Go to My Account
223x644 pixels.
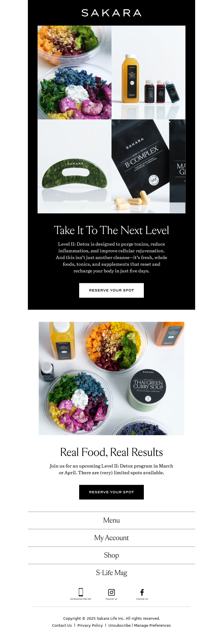[111, 538]
